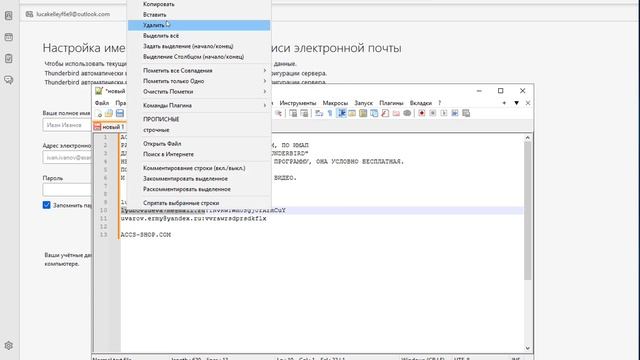Image resolution: width=640 pixels, height=360 pixels.
Task: Open Thunderbird chat sidebar icon
Action: click(x=9, y=80)
